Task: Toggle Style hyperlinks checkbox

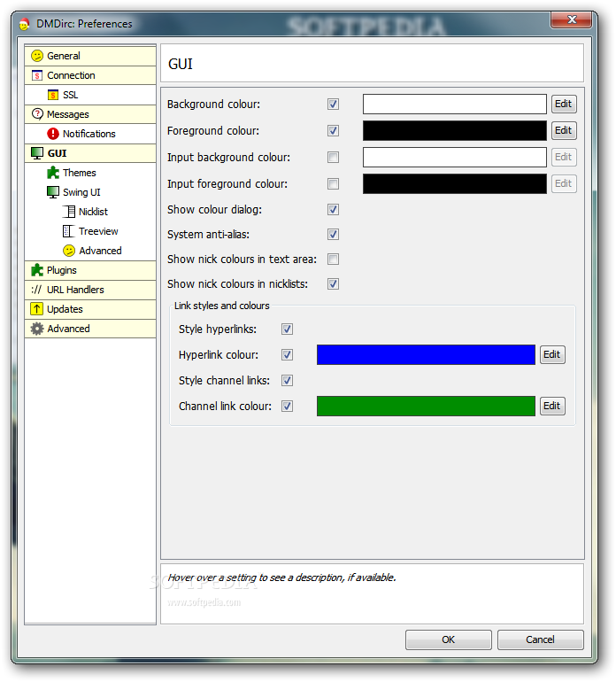Action: point(287,329)
